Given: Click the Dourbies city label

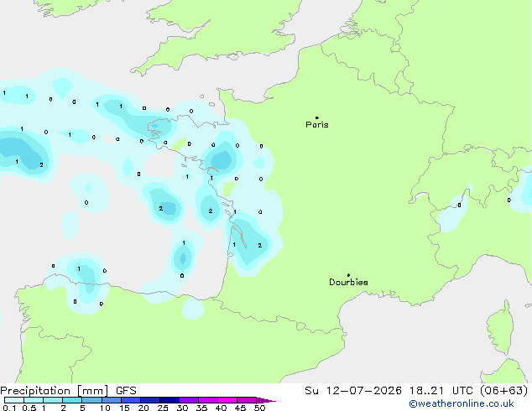Looking at the screenshot, I should (x=348, y=282).
